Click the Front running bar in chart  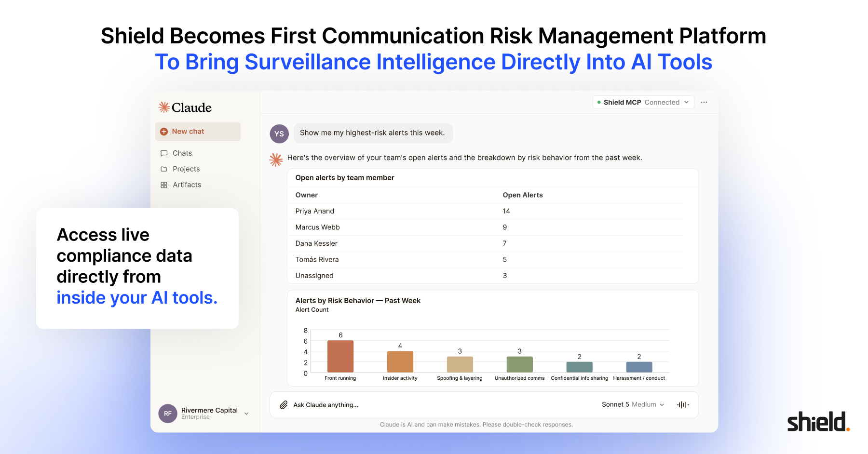[x=340, y=356]
